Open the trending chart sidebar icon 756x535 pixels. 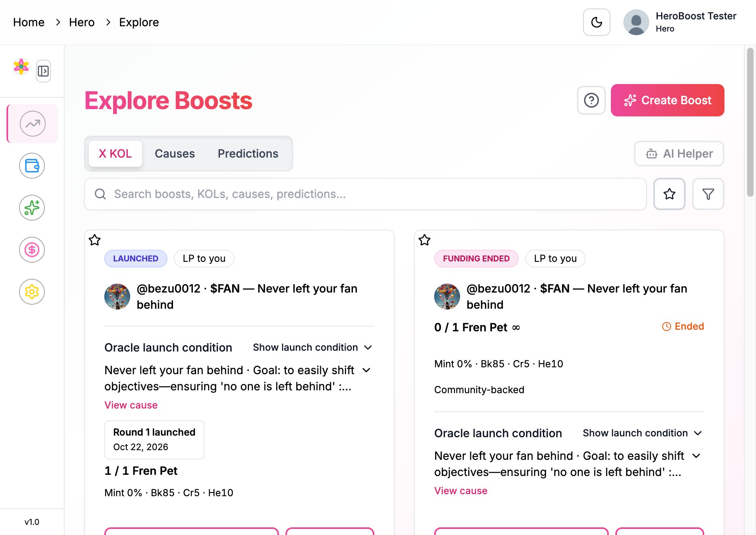pyautogui.click(x=32, y=124)
